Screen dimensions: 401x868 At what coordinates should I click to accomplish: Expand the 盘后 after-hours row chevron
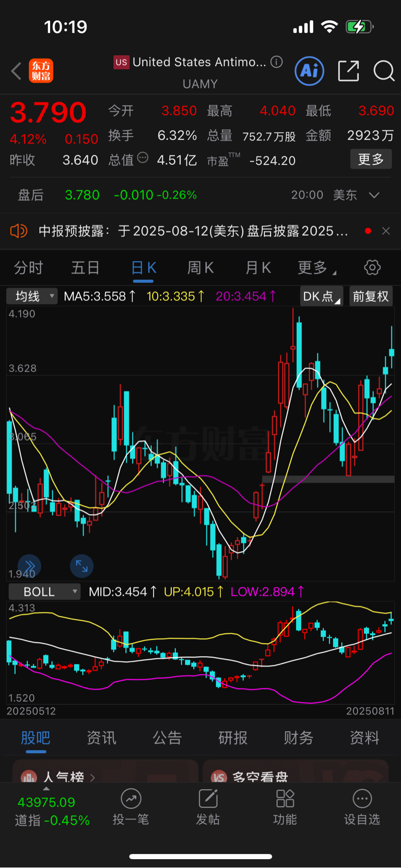374,195
